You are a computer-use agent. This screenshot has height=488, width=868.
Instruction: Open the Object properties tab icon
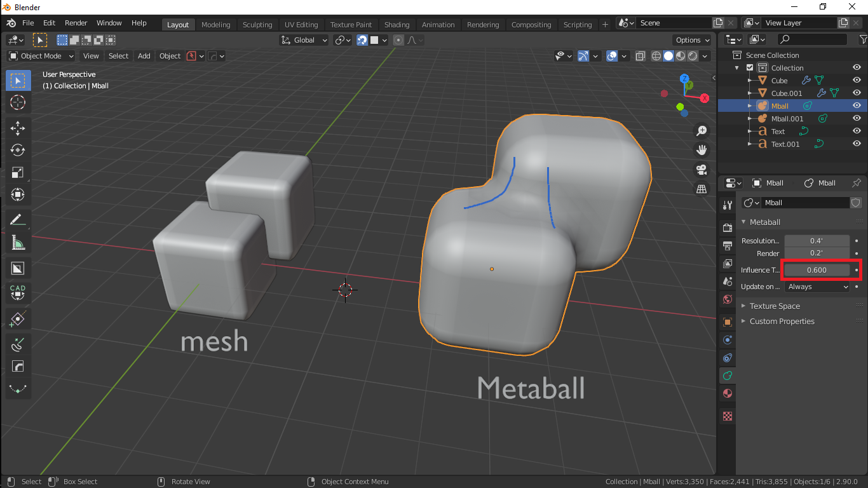(728, 322)
